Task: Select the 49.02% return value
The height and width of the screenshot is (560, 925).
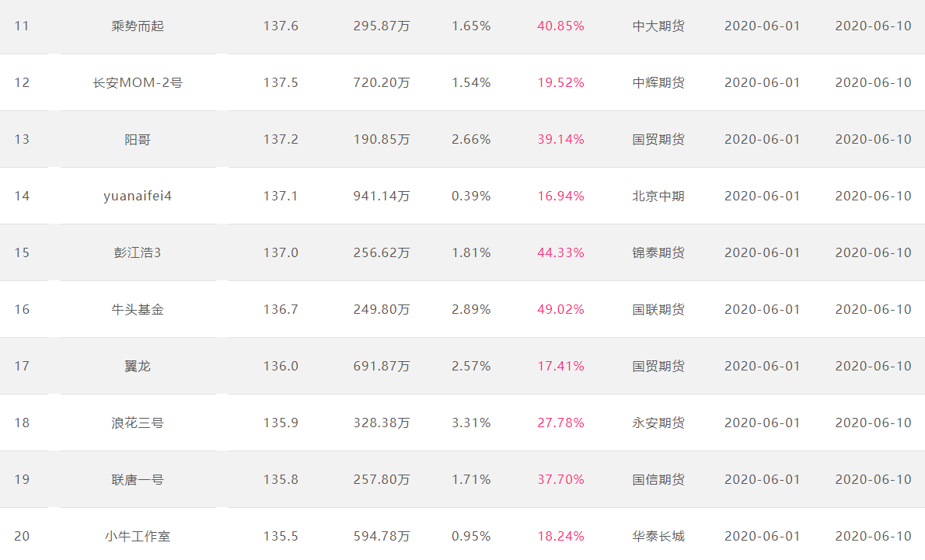Action: click(560, 309)
